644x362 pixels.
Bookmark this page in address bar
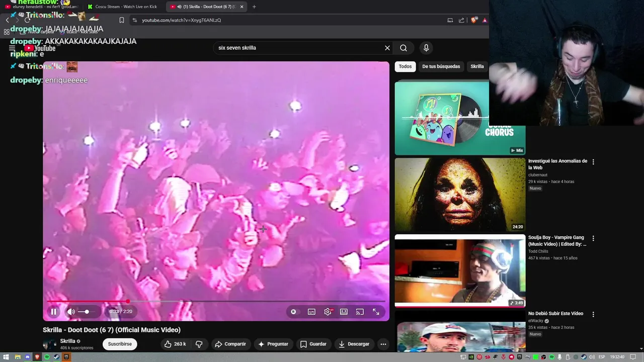[122, 20]
